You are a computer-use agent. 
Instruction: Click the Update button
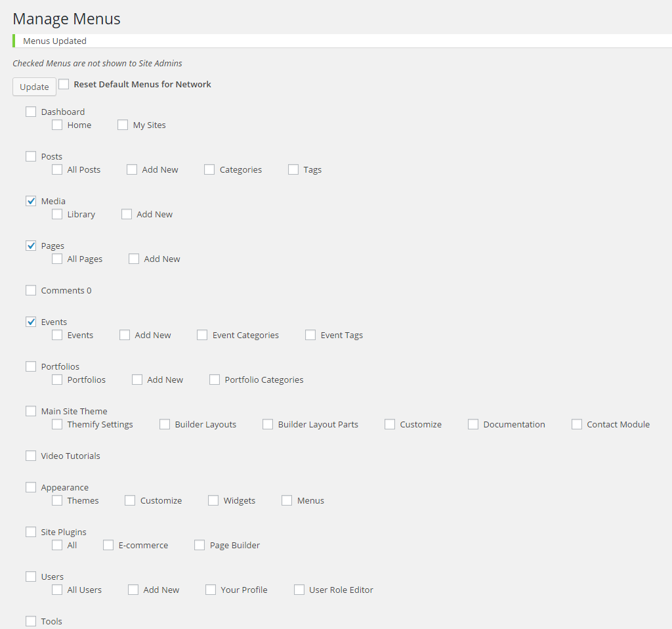pyautogui.click(x=34, y=87)
